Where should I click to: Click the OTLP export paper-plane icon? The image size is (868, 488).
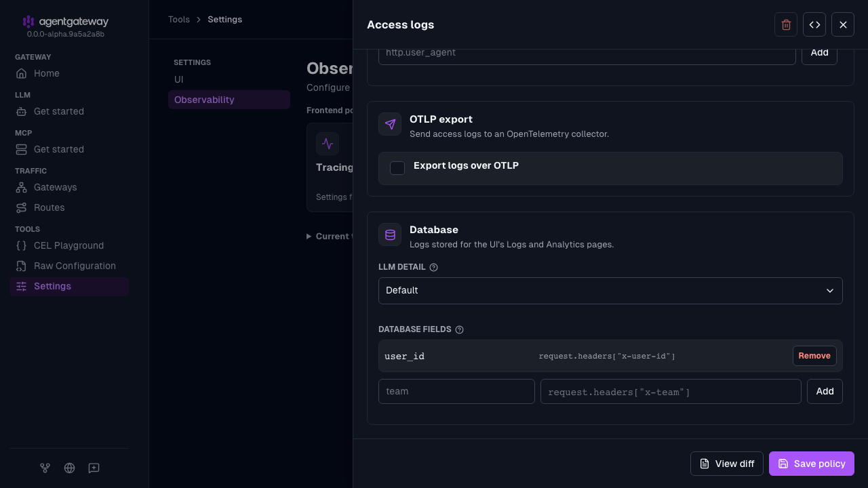coord(390,124)
